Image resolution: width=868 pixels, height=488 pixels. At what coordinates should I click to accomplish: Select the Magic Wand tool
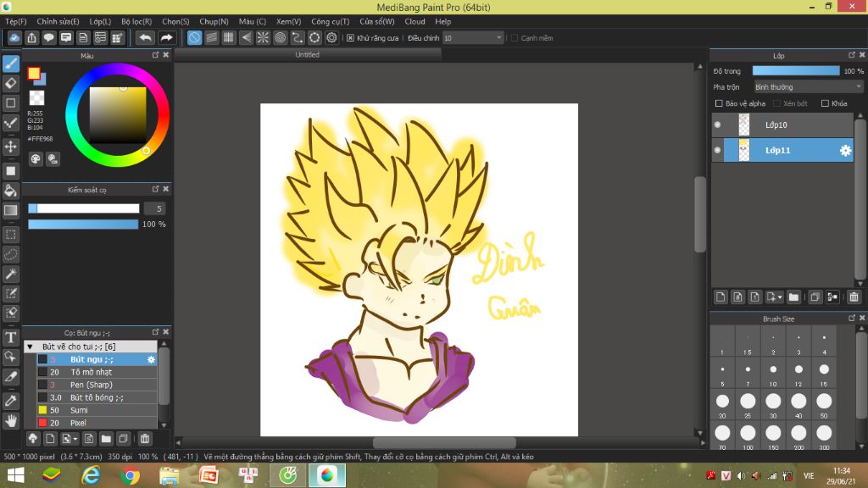click(x=11, y=274)
